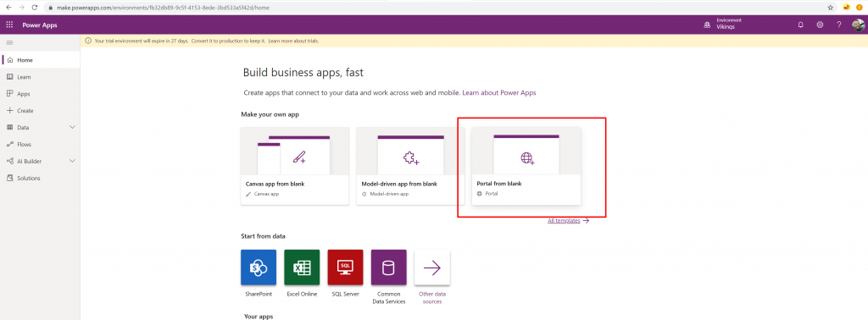Image resolution: width=868 pixels, height=320 pixels.
Task: Select Canvas app from blank title
Action: click(x=275, y=184)
